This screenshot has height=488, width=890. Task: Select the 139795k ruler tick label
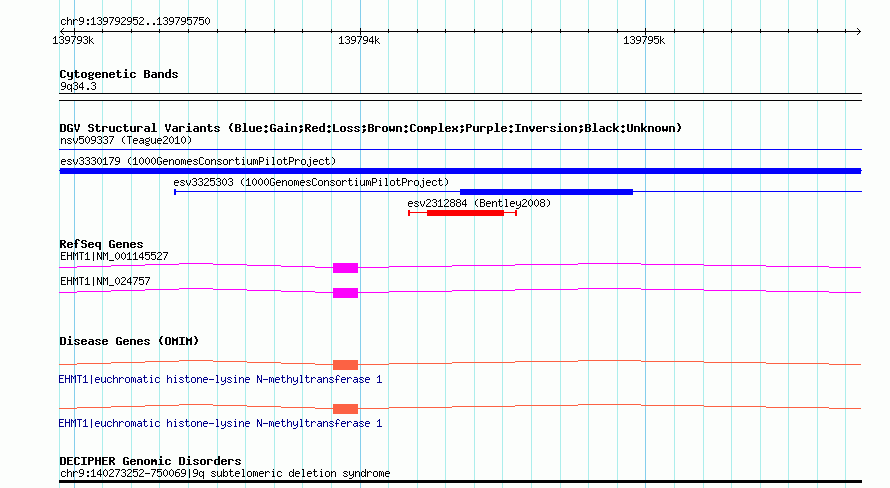point(644,40)
